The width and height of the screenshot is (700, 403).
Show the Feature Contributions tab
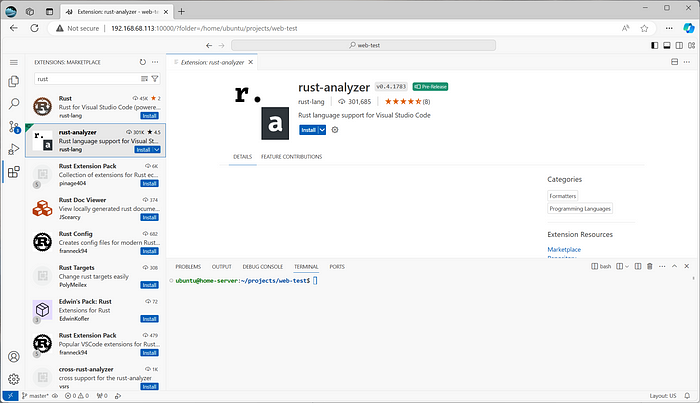tap(292, 157)
